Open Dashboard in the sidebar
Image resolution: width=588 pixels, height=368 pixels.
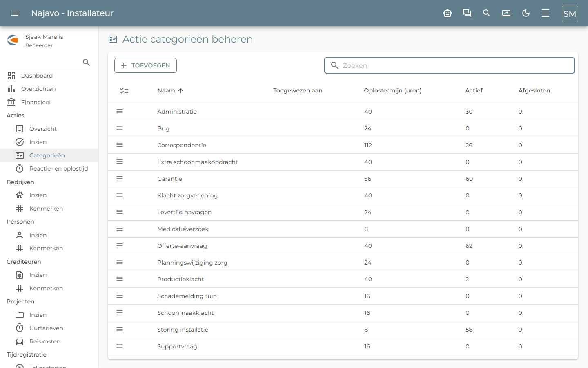tap(49, 76)
